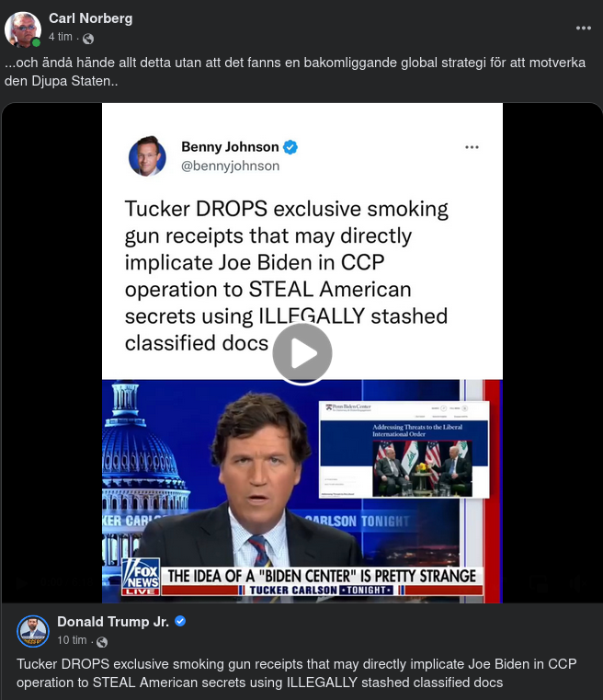Click the Penn Biden Center inset image

pyautogui.click(x=404, y=449)
